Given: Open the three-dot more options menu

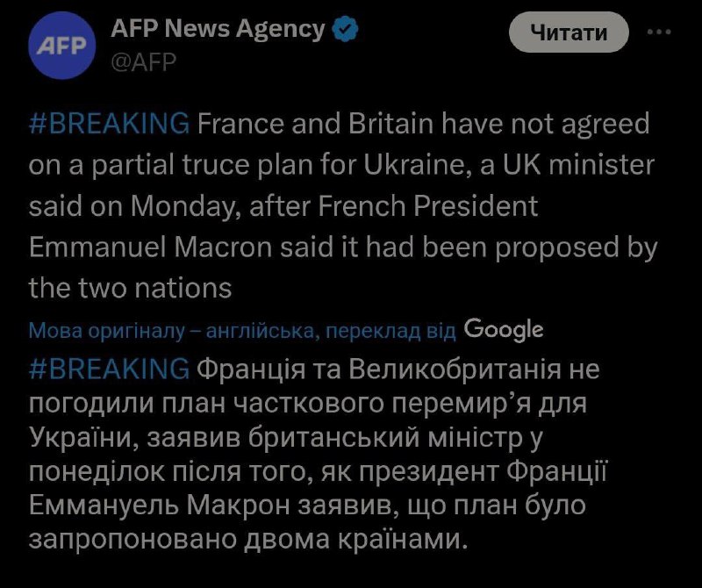Looking at the screenshot, I should (x=659, y=32).
